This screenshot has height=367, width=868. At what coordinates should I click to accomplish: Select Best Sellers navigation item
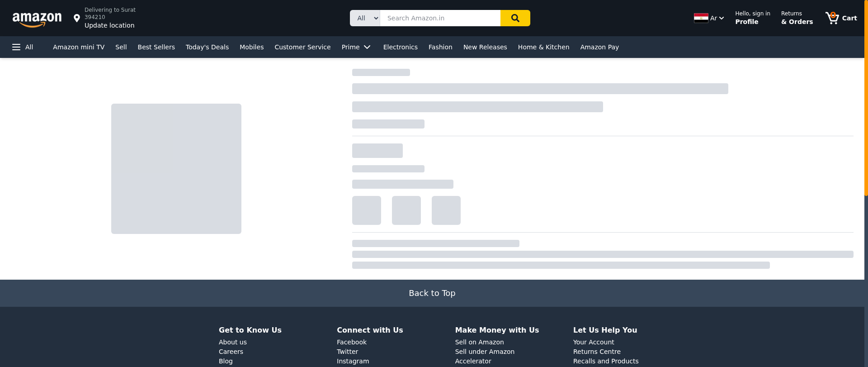click(156, 47)
